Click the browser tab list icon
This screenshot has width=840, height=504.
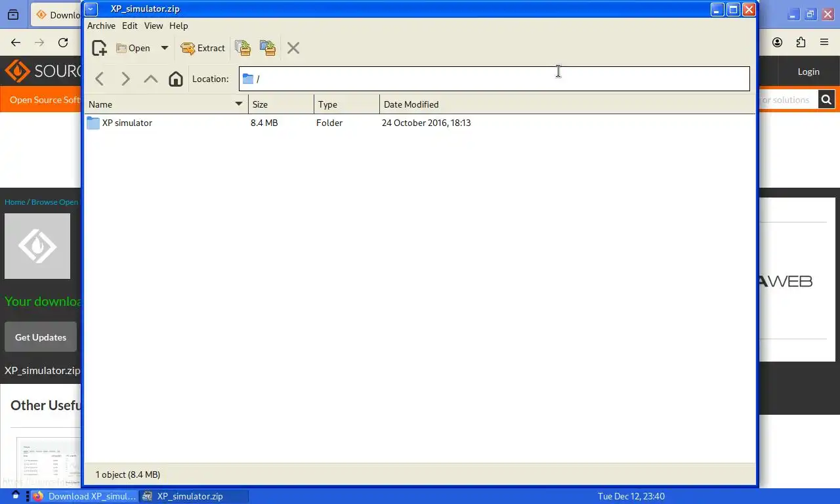[x=13, y=14]
